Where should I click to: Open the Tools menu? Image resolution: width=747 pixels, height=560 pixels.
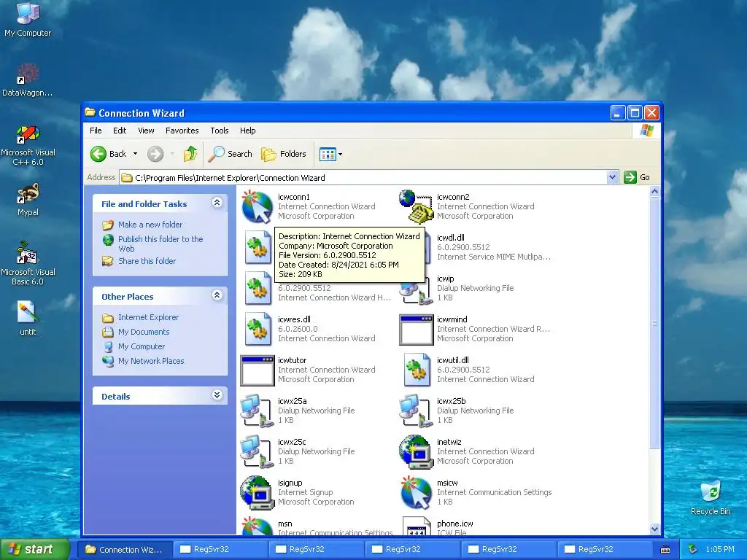coord(220,131)
